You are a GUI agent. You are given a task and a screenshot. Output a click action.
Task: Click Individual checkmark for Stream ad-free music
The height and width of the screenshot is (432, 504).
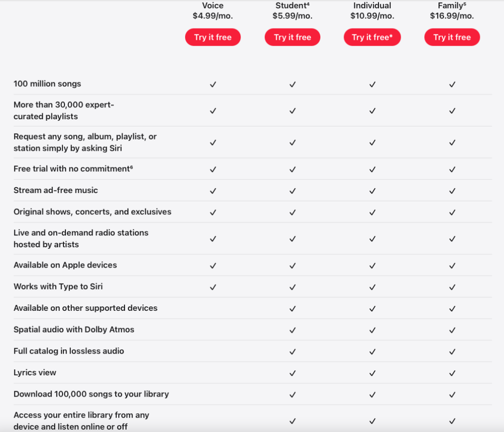tap(372, 191)
